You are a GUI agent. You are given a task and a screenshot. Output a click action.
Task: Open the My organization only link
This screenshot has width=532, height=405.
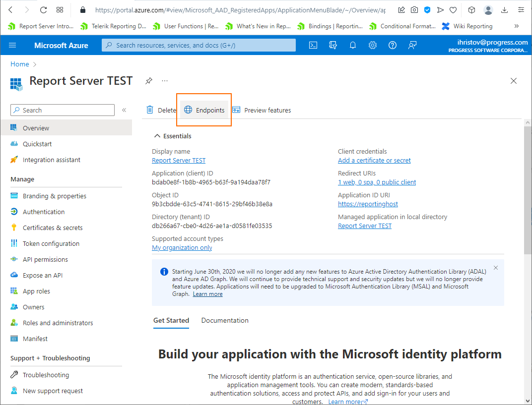pos(182,247)
